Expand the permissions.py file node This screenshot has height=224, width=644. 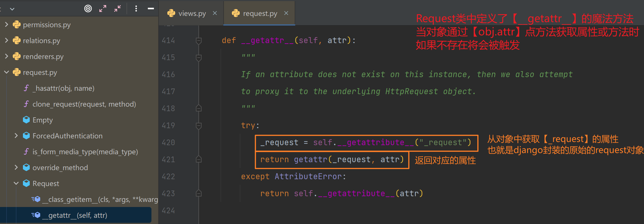[x=7, y=25]
